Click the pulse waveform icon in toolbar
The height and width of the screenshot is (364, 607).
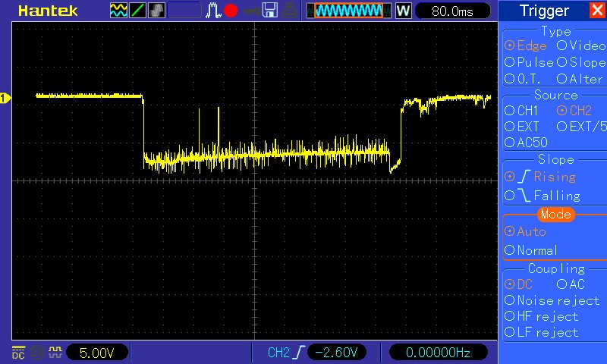coord(212,11)
